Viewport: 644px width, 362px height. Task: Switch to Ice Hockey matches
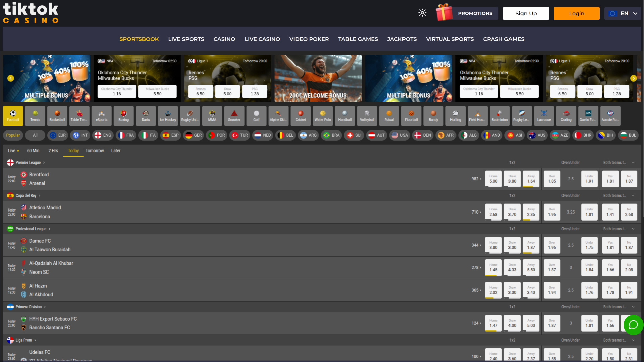click(x=168, y=116)
